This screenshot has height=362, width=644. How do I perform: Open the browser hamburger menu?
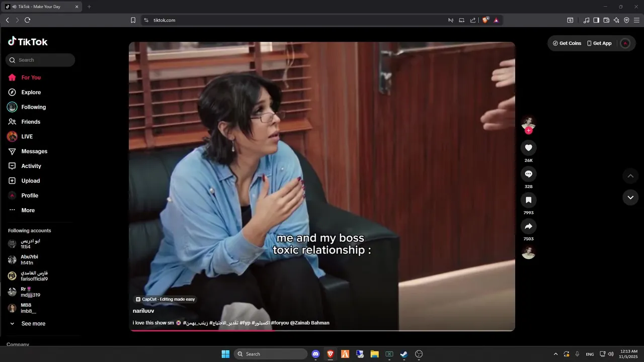pyautogui.click(x=636, y=20)
